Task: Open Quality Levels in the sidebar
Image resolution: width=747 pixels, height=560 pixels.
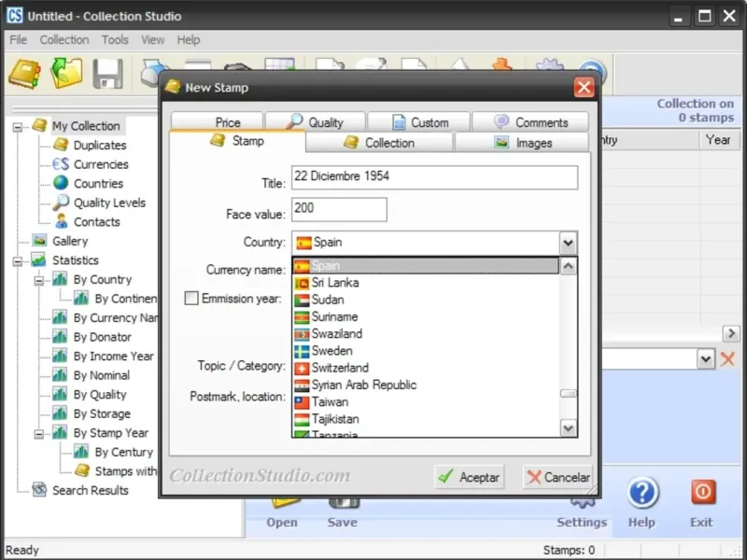Action: coord(109,203)
